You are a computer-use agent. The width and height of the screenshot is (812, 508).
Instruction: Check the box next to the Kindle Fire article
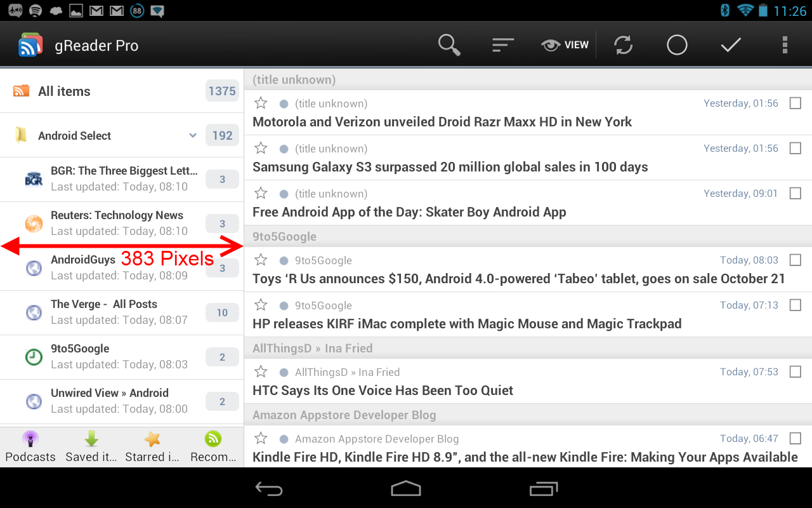pos(795,438)
